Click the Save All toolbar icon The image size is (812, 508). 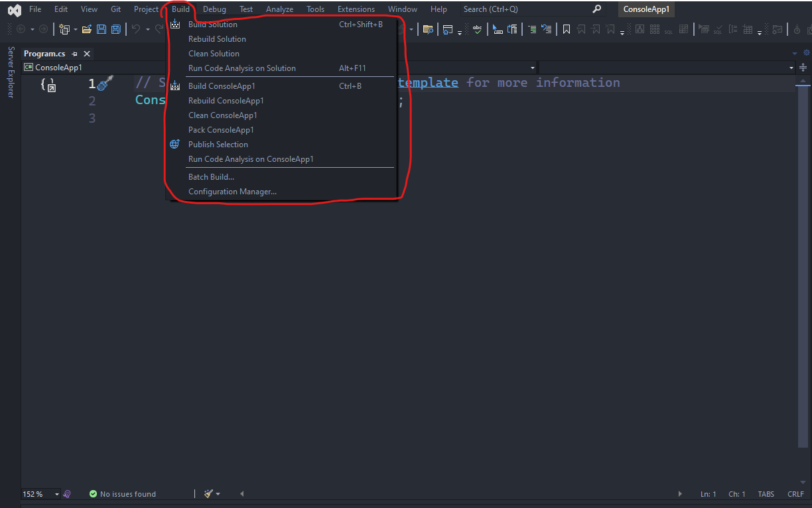coord(116,29)
